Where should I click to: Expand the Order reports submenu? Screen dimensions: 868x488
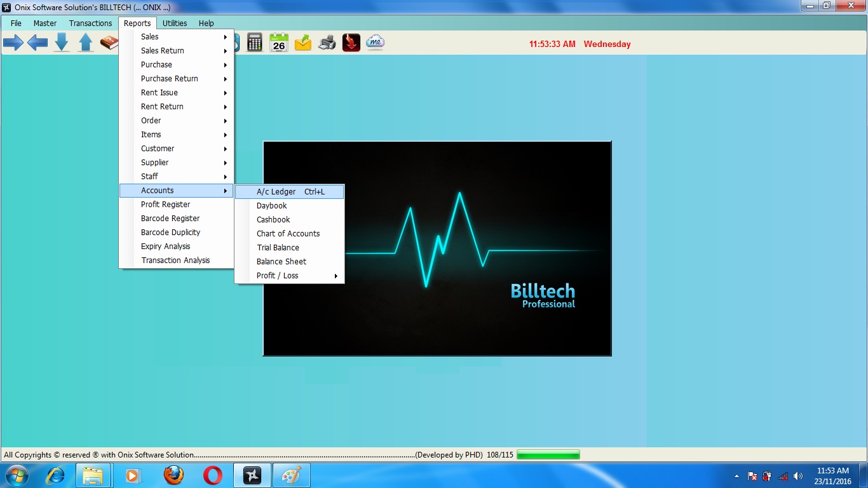(x=177, y=121)
